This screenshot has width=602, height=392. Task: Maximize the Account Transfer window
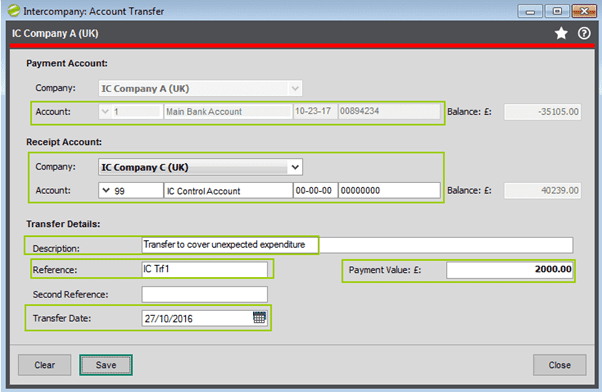(557, 11)
